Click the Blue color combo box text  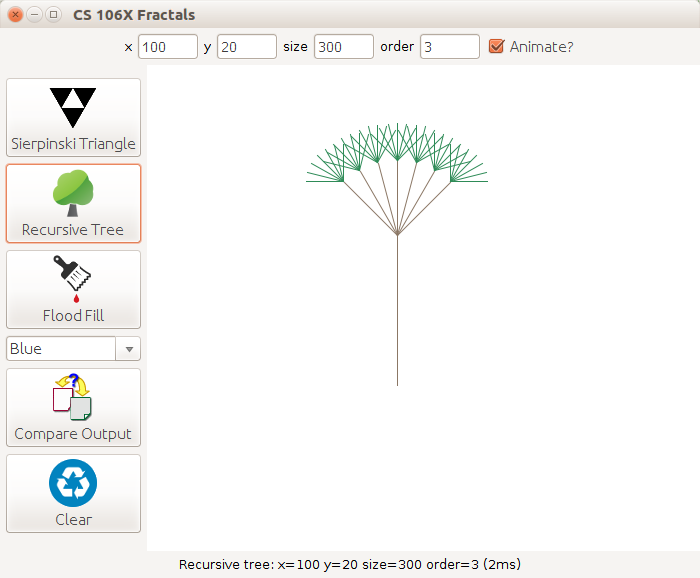60,349
